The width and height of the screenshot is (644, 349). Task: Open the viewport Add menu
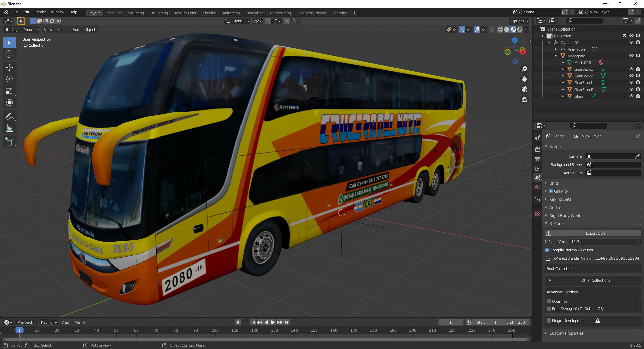tap(76, 30)
